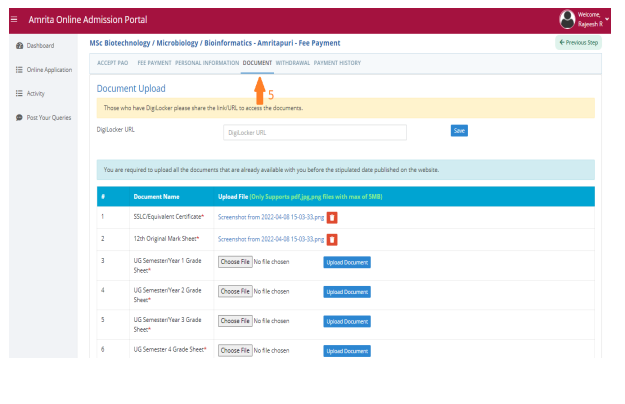Upload Document for UG Year 2 Grade Sheet
Viewport: 625px width, 404px height.
pos(346,292)
